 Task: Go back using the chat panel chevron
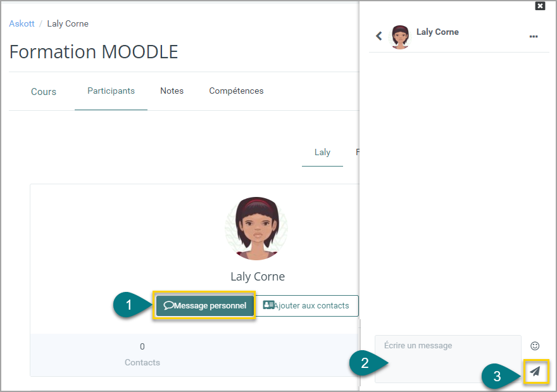click(379, 36)
